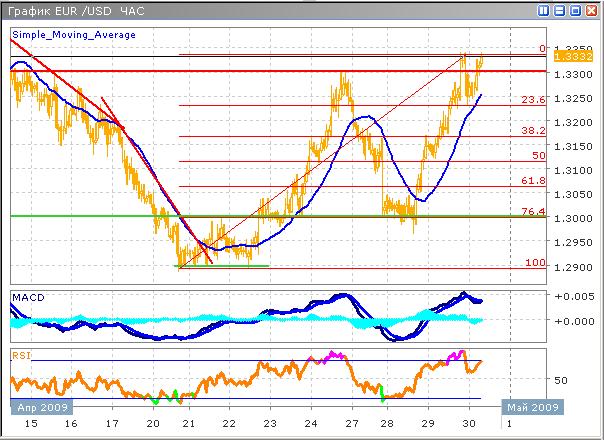The height and width of the screenshot is (440, 604).
Task: Click the 100 Fibonacci level label
Action: pyautogui.click(x=535, y=262)
